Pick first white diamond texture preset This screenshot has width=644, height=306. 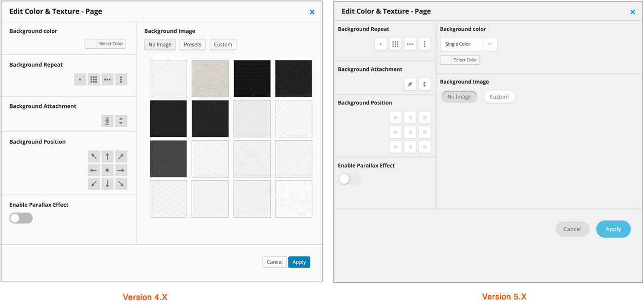click(x=168, y=79)
